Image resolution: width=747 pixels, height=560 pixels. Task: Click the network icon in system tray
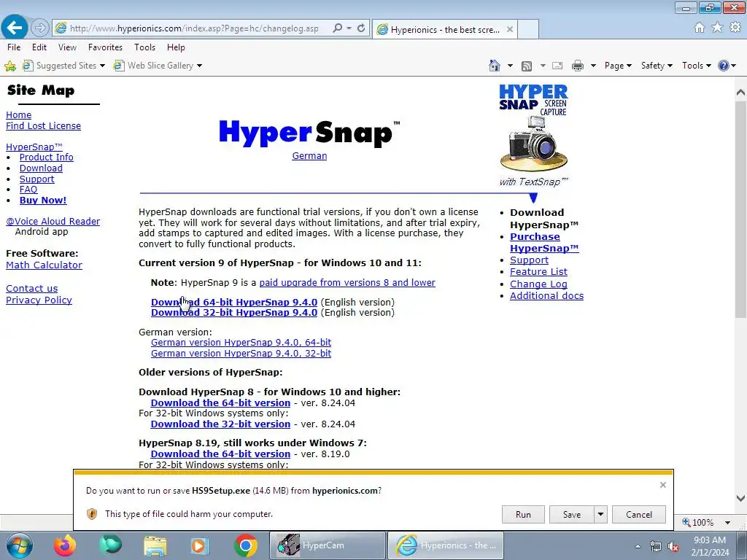(x=656, y=547)
